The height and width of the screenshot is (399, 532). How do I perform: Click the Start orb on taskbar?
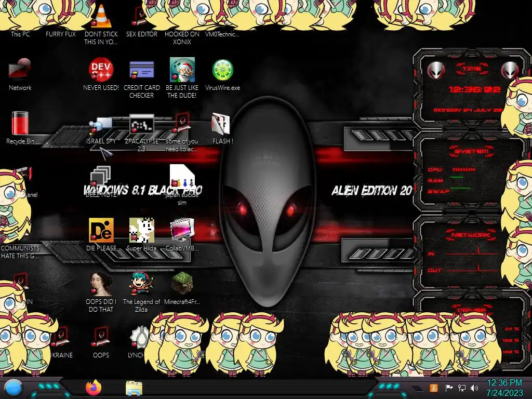(14, 389)
